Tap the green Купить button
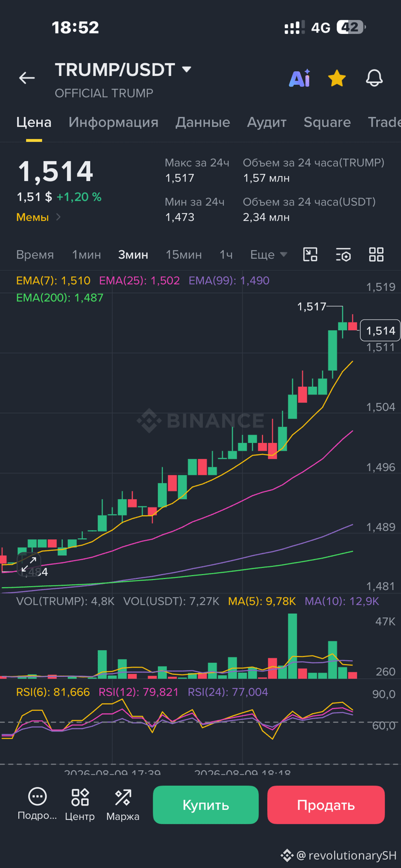Screen dimensions: 401x868 coord(206,805)
